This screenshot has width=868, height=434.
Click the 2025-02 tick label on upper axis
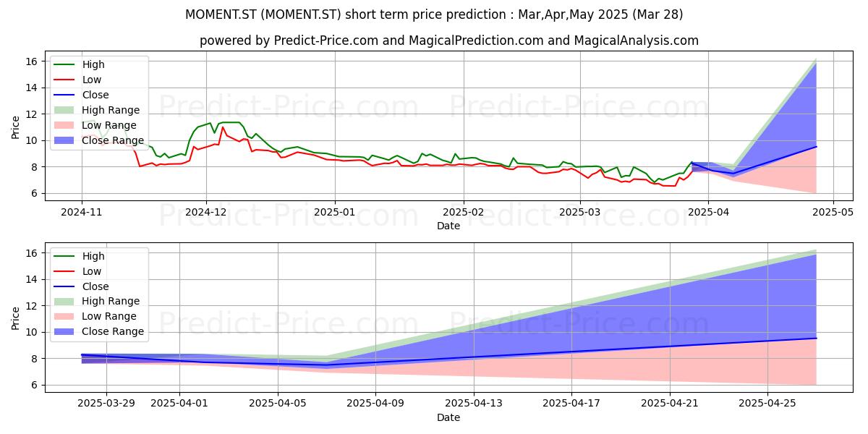463,213
